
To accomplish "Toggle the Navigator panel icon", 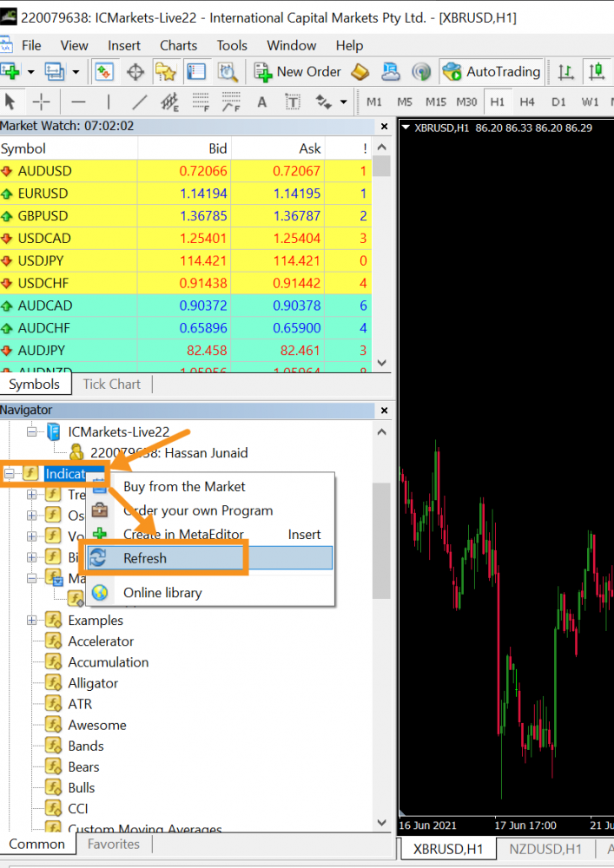I will click(165, 72).
